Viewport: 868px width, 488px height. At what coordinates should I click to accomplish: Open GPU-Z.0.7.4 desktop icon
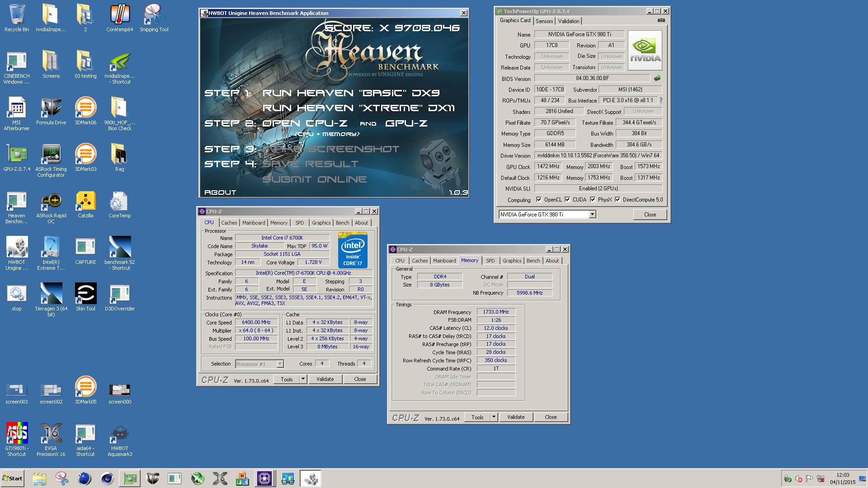[x=17, y=158]
